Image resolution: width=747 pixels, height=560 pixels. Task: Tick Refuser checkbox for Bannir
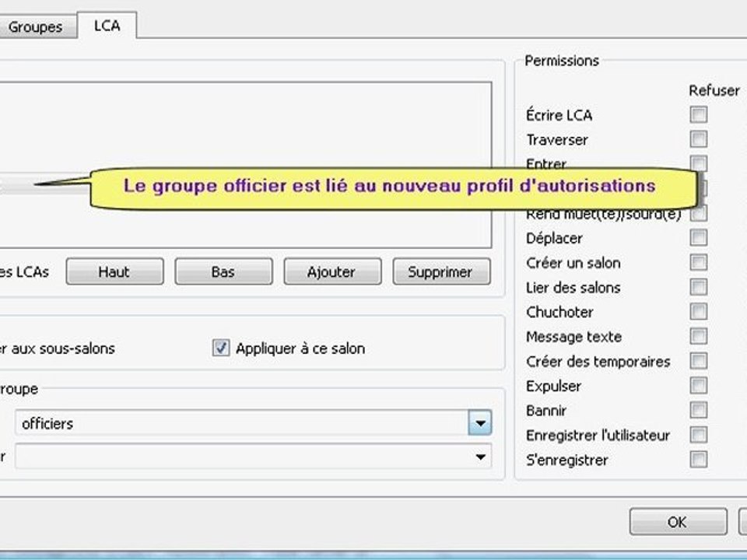(699, 410)
